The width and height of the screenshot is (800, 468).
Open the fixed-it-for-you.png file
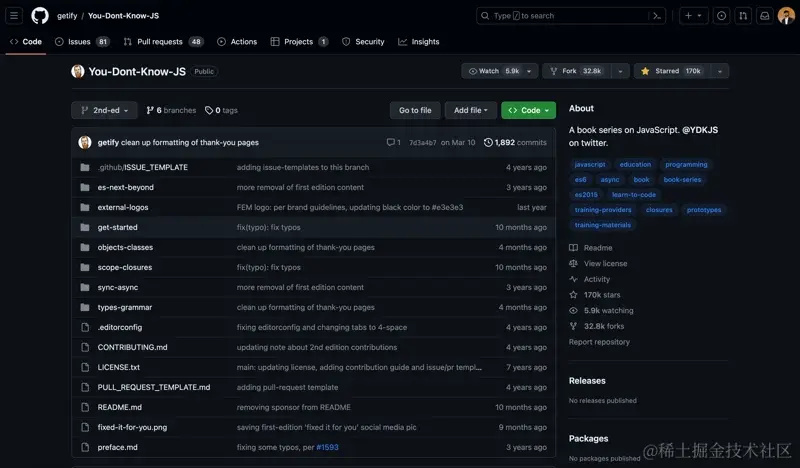point(132,427)
